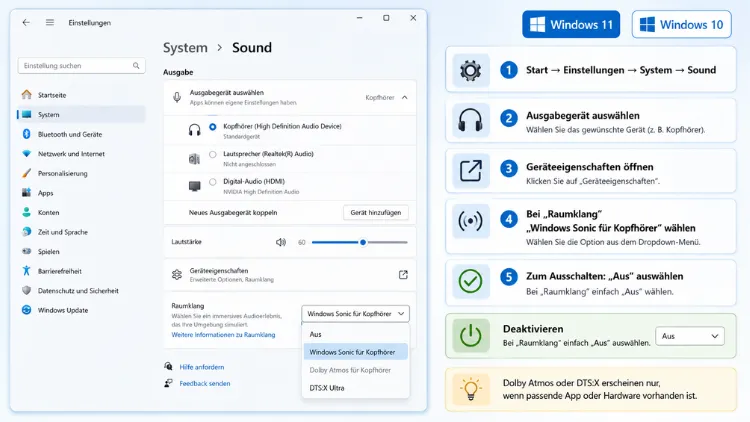Switch to the Windows 10 tab
The height and width of the screenshot is (422, 750).
click(x=681, y=24)
